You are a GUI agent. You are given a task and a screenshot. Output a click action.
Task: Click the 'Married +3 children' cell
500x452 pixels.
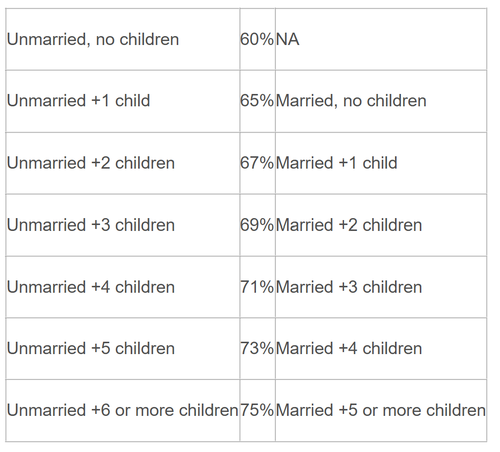(x=381, y=287)
